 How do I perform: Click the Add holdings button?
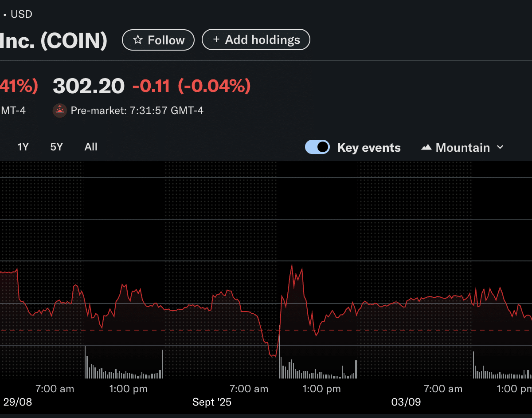click(256, 39)
